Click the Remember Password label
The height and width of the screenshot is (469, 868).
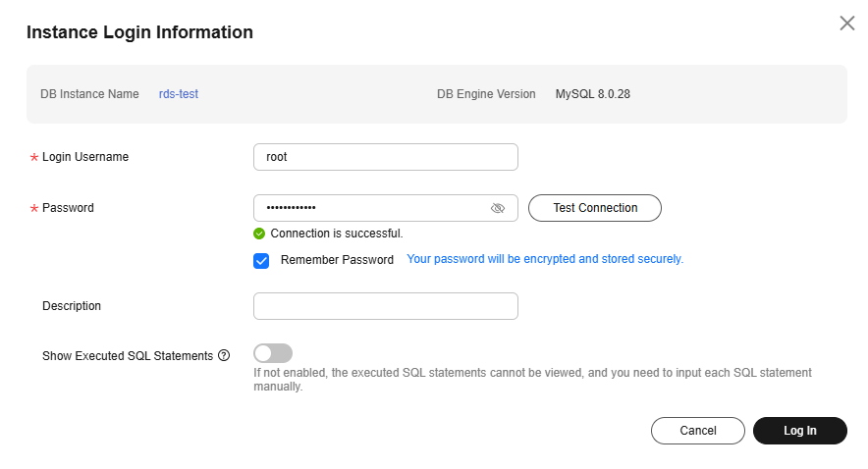pyautogui.click(x=337, y=260)
